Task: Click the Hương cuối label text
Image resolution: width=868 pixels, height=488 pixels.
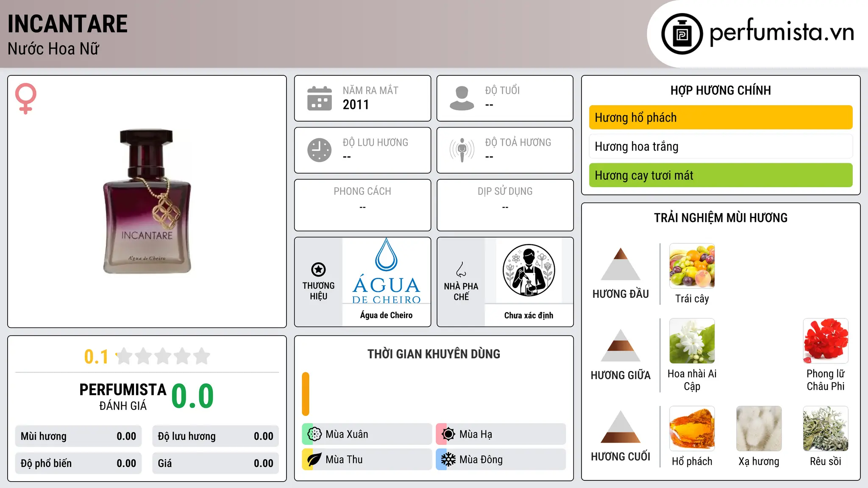Action: click(620, 457)
